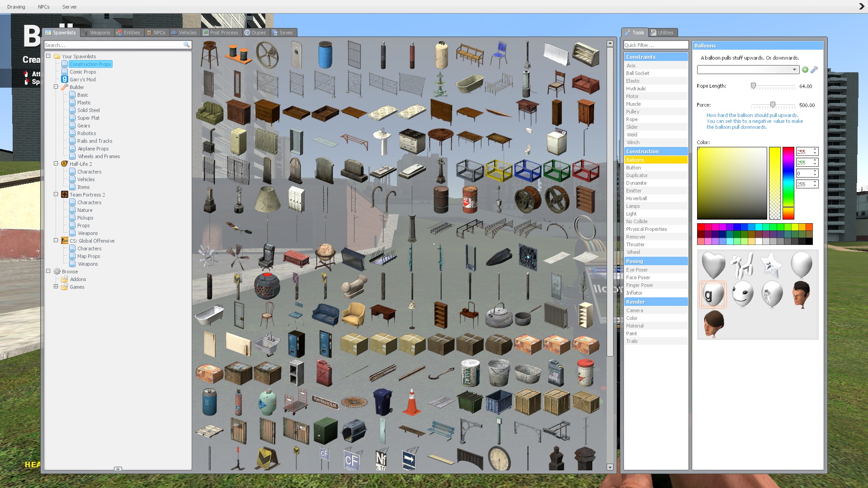Spawn the green striped couch prop
The width and height of the screenshot is (868, 488).
pyautogui.click(x=209, y=113)
